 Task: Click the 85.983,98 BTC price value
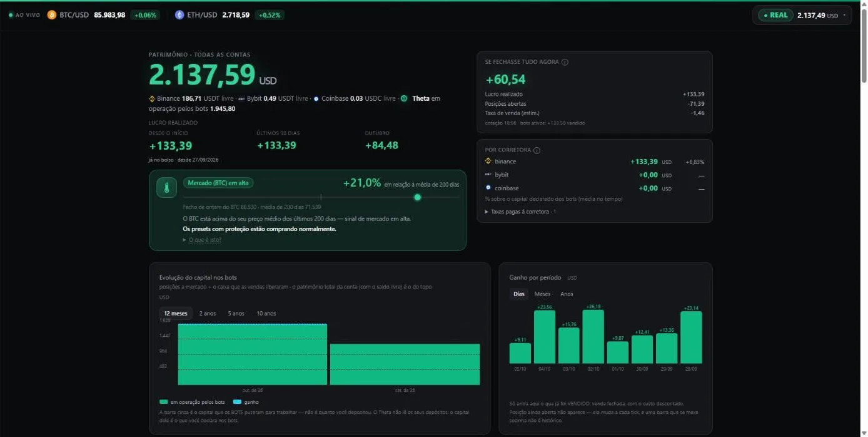(109, 15)
